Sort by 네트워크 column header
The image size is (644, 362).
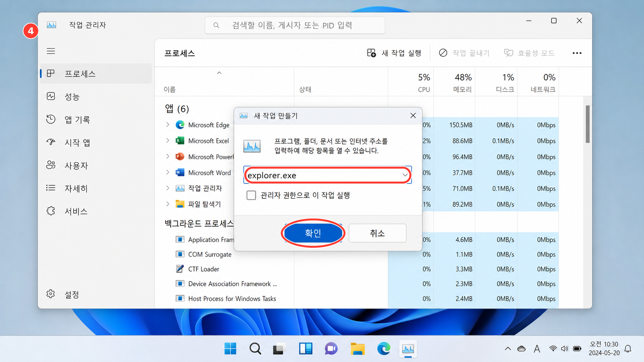pos(538,82)
